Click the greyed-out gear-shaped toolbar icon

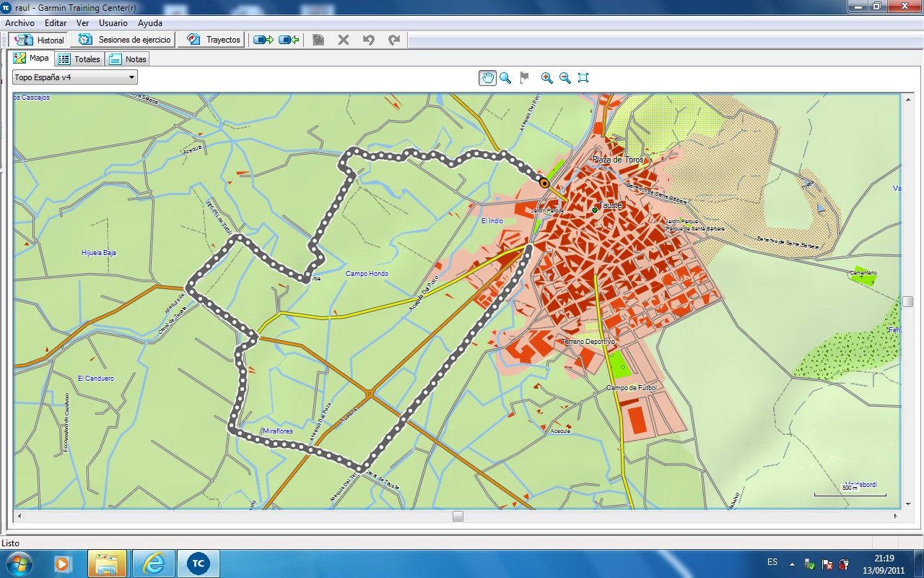point(318,40)
